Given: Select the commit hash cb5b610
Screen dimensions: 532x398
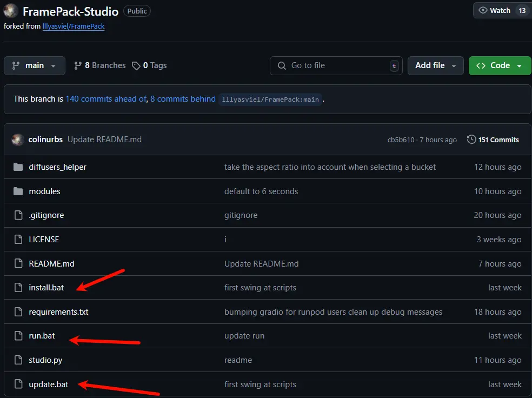Looking at the screenshot, I should pos(400,139).
